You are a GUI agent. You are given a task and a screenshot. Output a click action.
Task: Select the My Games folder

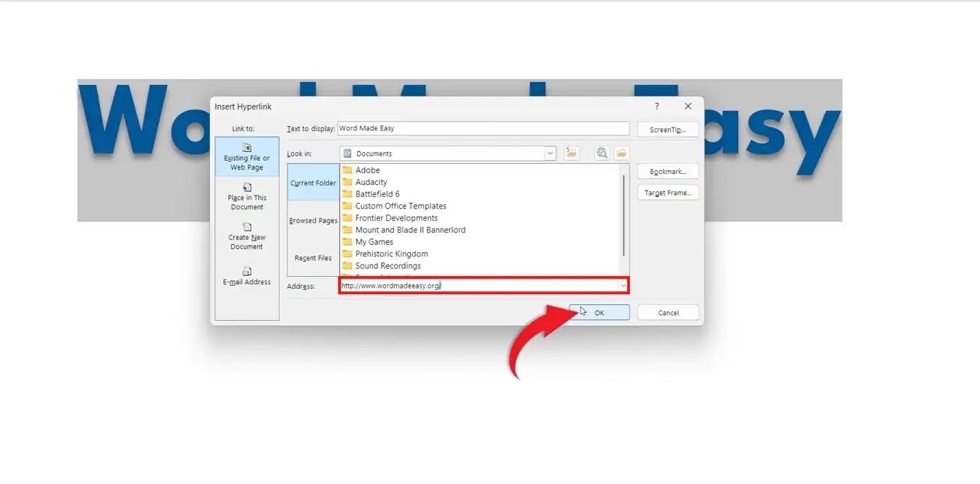point(367,242)
